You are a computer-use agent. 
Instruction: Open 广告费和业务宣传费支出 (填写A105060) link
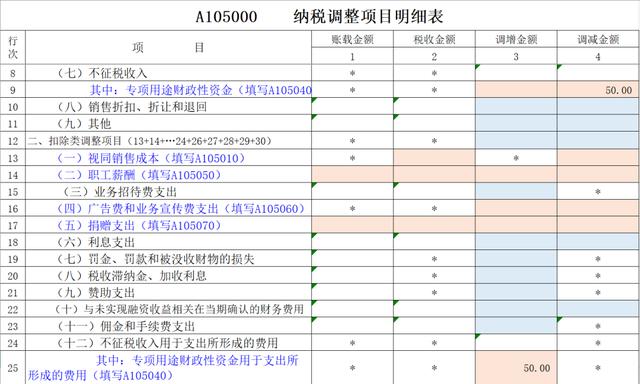(x=181, y=209)
